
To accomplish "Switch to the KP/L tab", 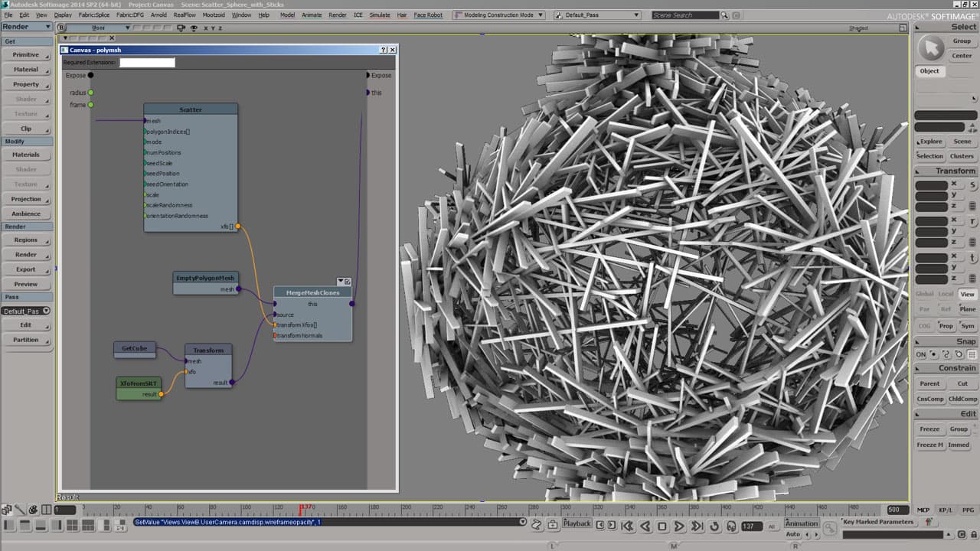I will coord(946,510).
